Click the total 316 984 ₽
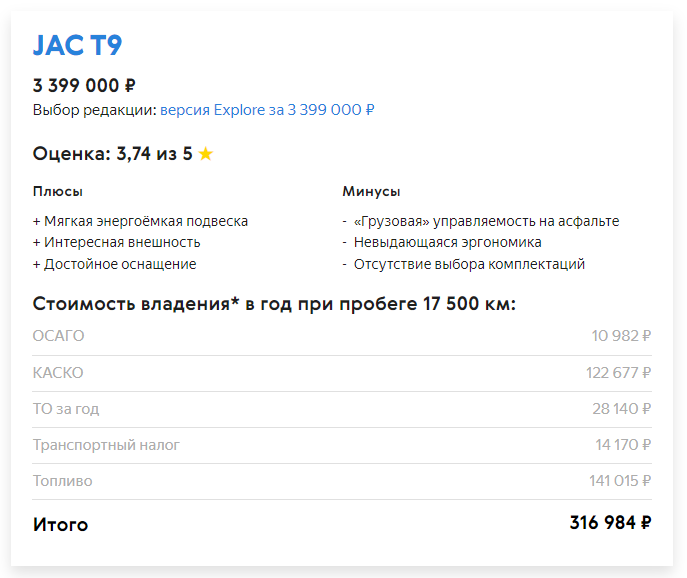The height and width of the screenshot is (578, 687). [x=610, y=522]
